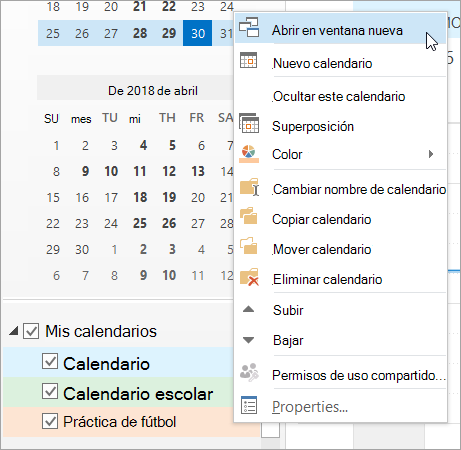
Task: Choose Ocultar este calendario menu entry
Action: coord(340,97)
